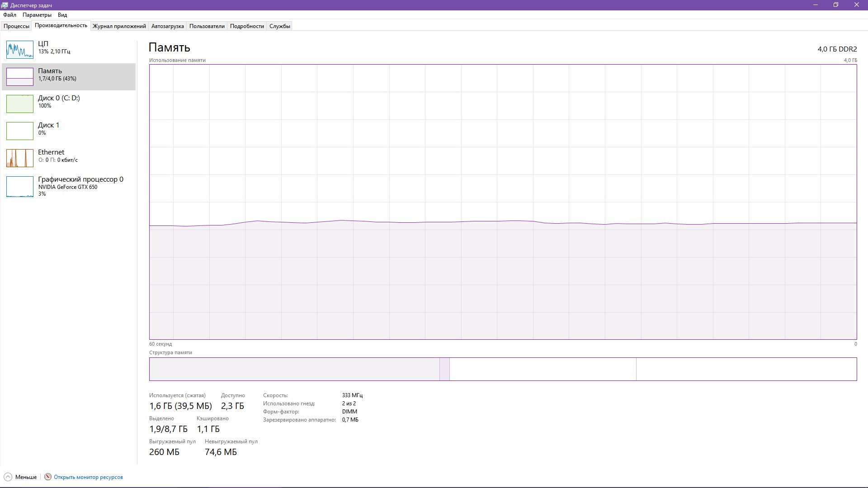Click the Меньше collapse arrow icon
The image size is (868, 488).
8,477
